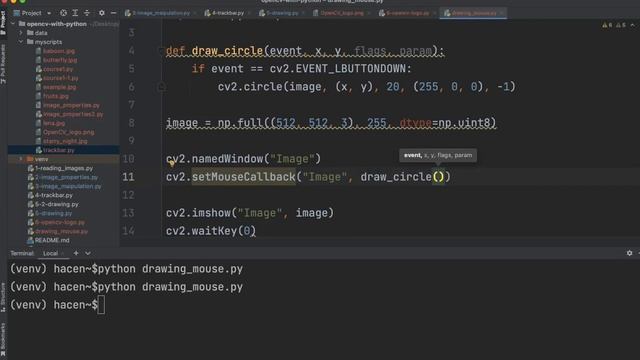Select the Local terminal tab
Viewport: 640px width, 360px height.
pyautogui.click(x=51, y=253)
